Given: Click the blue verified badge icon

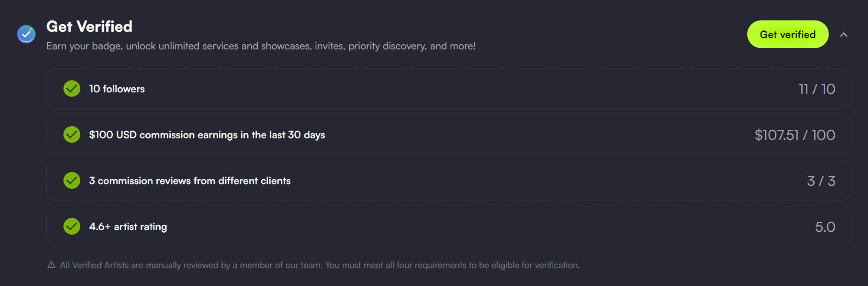Looking at the screenshot, I should point(26,34).
